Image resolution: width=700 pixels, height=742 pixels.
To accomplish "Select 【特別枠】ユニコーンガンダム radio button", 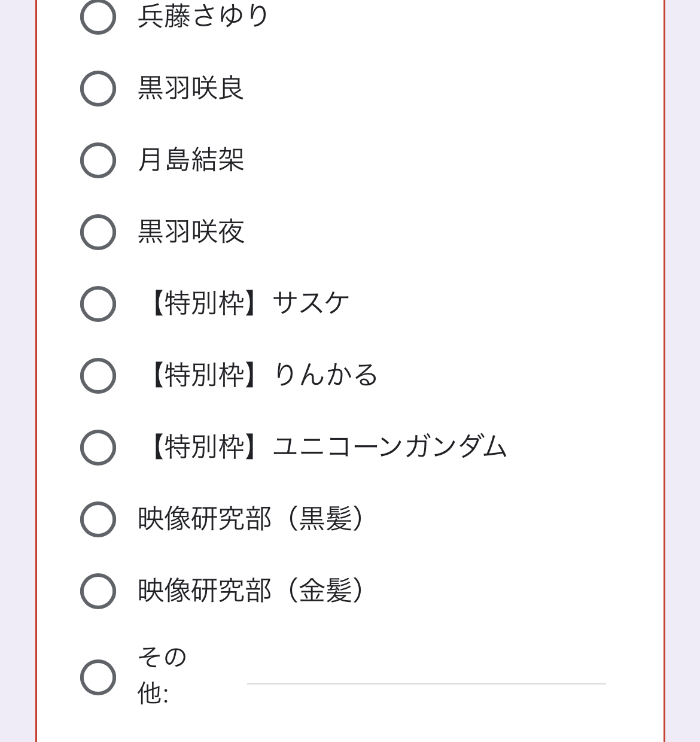I will coord(98,448).
